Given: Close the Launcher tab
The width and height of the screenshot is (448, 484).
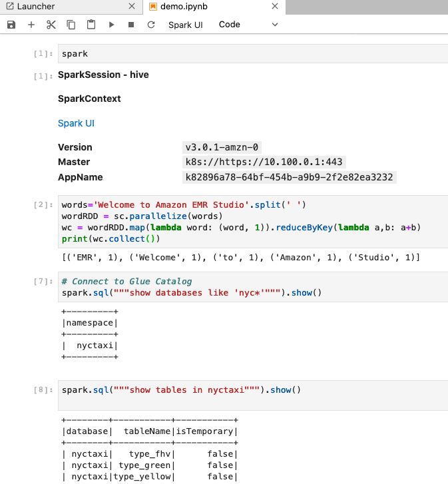Looking at the screenshot, I should coord(132,6).
